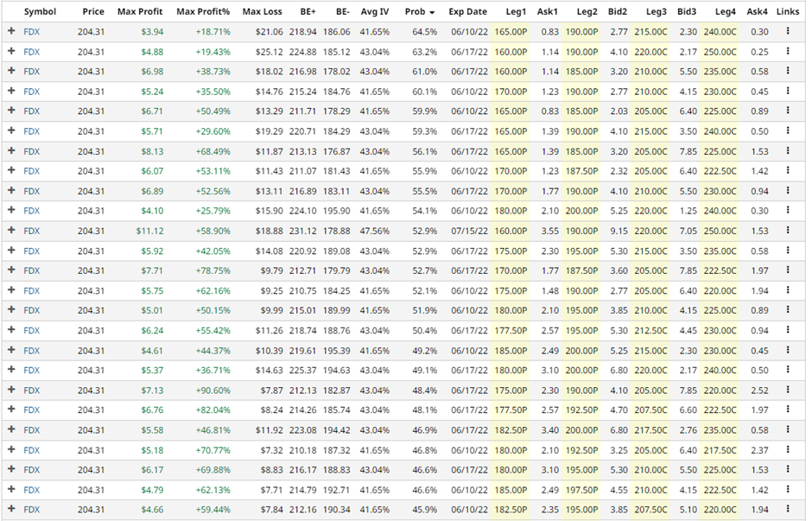Screen dimensions: 812x521
Task: Select the $25.12 max loss value
Action: [269, 52]
